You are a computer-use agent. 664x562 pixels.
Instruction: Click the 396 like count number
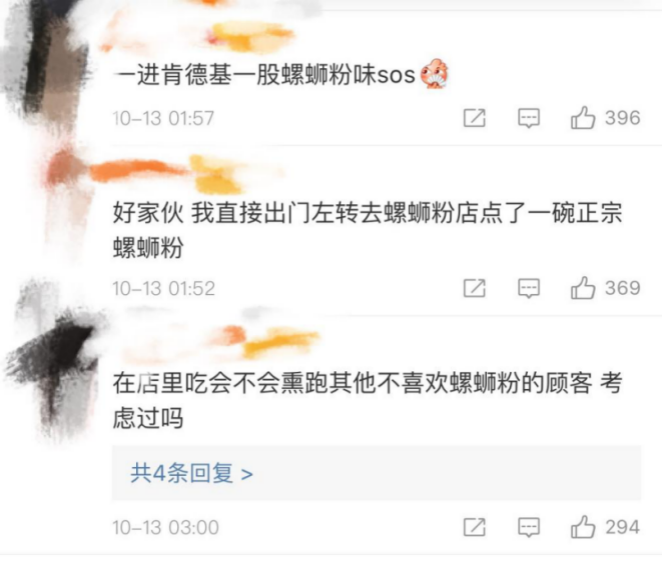pos(622,118)
